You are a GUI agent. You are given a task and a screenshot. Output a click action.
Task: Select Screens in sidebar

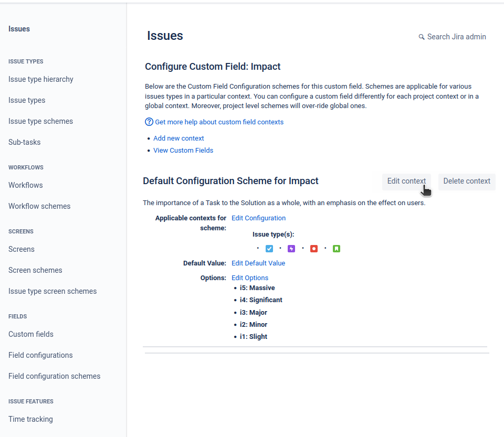coord(21,249)
